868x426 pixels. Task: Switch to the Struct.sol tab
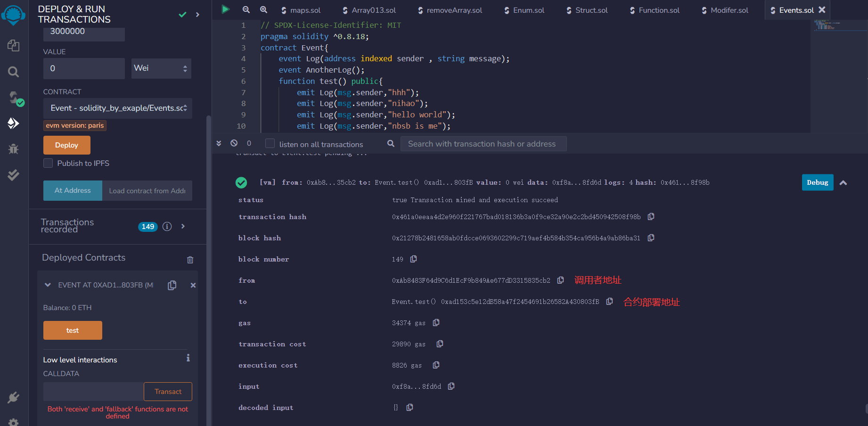click(x=587, y=10)
